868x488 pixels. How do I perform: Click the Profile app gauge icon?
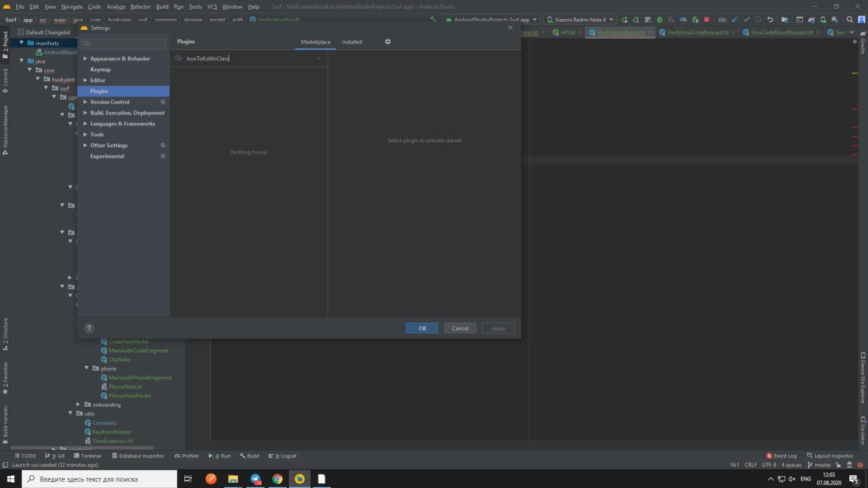[683, 20]
